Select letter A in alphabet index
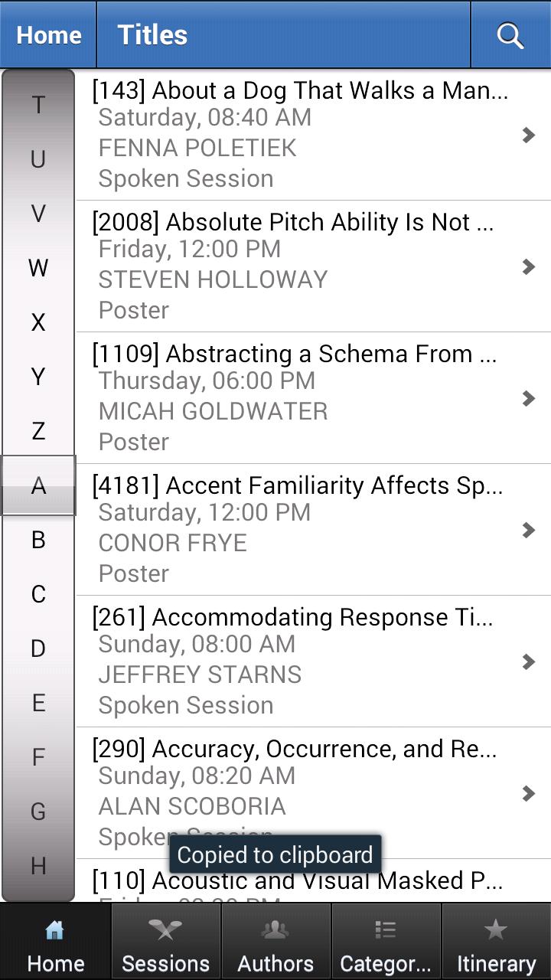 (38, 485)
